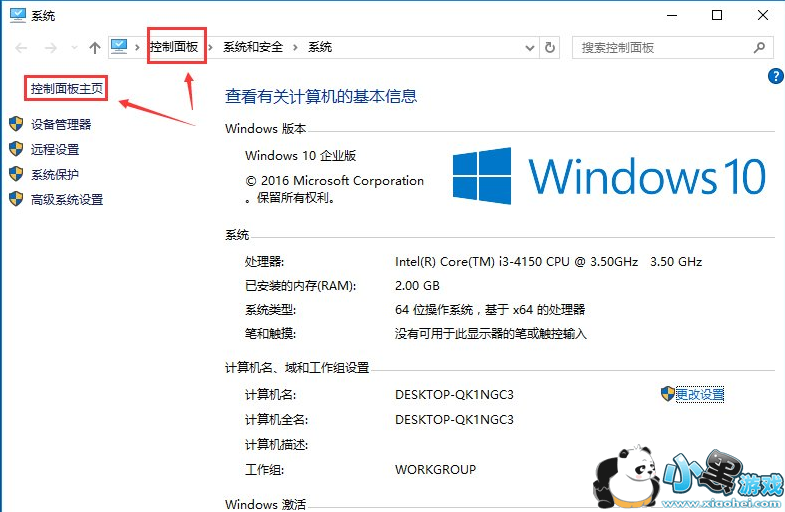This screenshot has height=512, width=785.
Task: Click the Back navigation arrow
Action: pos(21,48)
